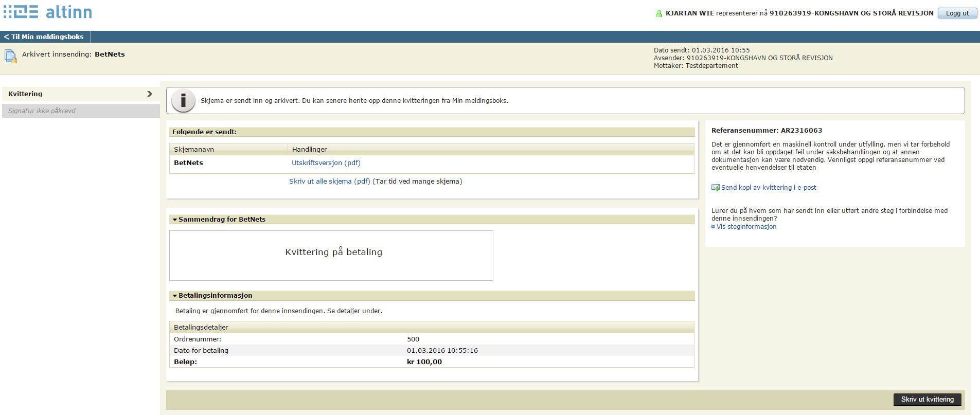Viewport: 980px width, 415px height.
Task: Click the Betalingsdetaljer table header
Action: [201, 327]
